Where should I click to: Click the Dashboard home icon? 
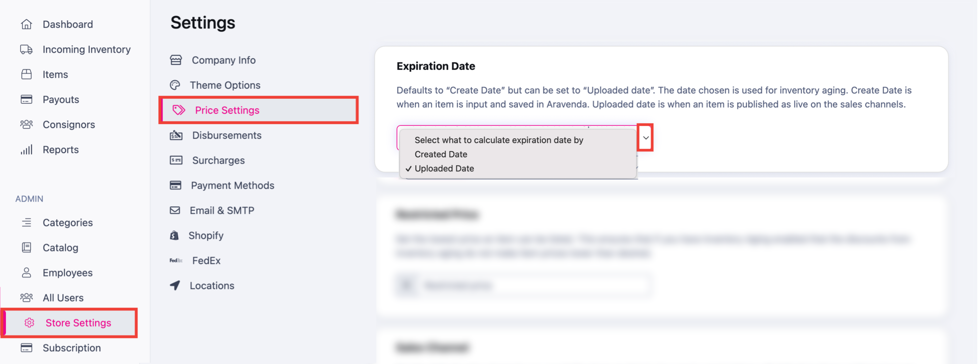26,24
